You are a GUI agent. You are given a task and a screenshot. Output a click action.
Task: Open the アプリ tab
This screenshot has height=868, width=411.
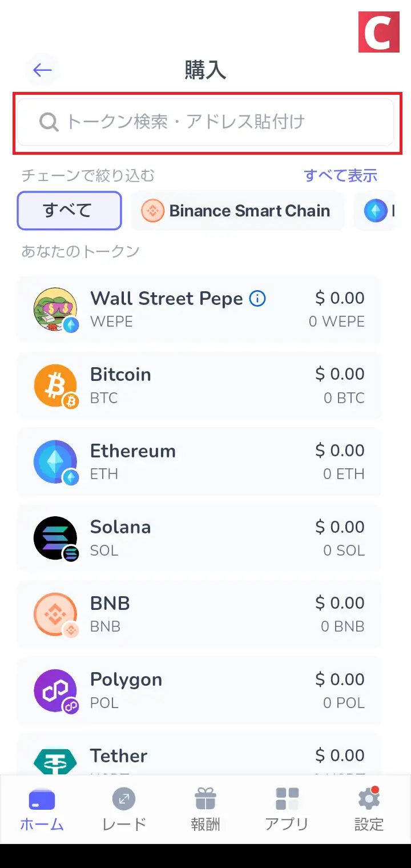[x=287, y=809]
